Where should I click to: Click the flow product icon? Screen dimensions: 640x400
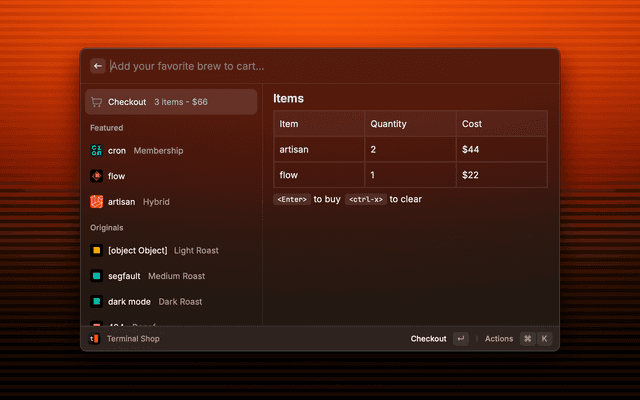pyautogui.click(x=97, y=176)
